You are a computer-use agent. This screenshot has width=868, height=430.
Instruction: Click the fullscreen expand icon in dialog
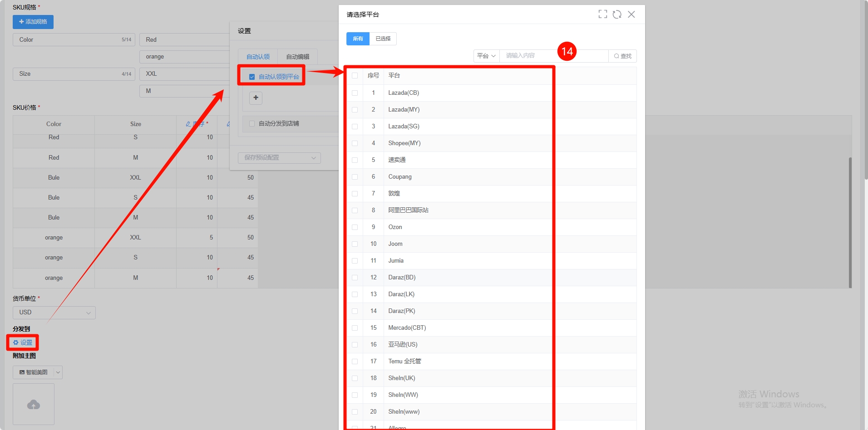(602, 15)
